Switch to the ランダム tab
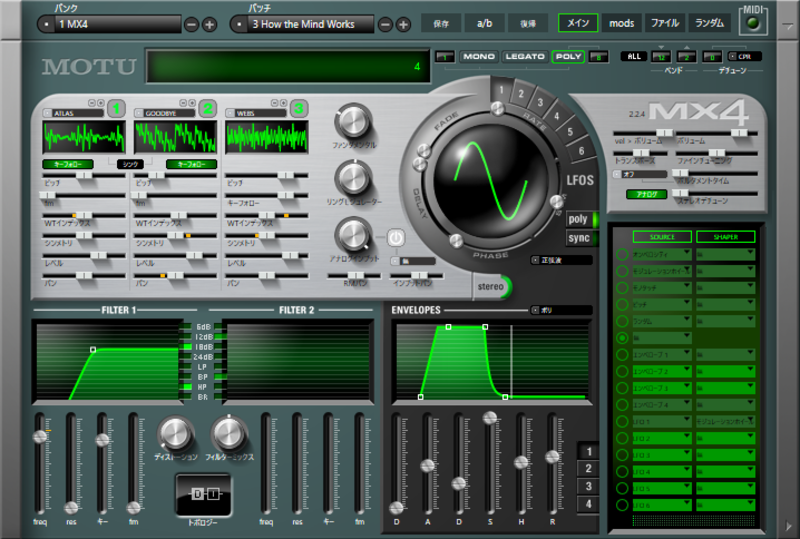Viewport: 800px width, 539px height. [x=709, y=23]
